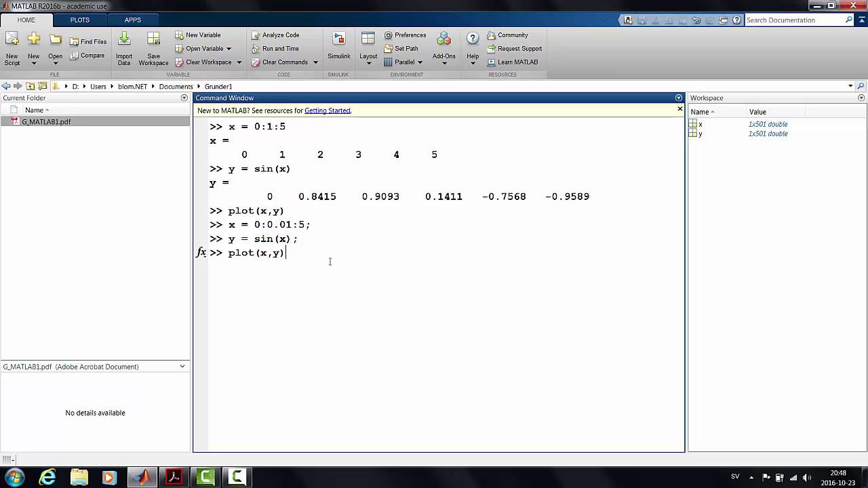Click the Help question-mark icon in ribbon

click(x=473, y=39)
